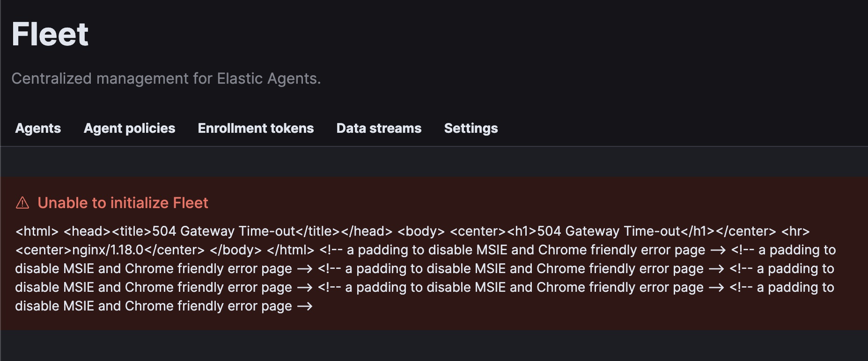Click the Agents navigation label

[x=37, y=128]
